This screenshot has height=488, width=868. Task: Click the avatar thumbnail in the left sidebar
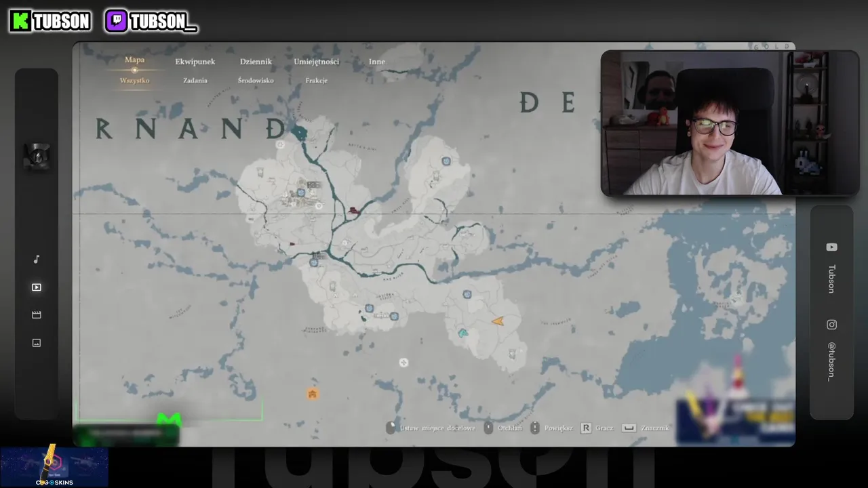pos(37,157)
